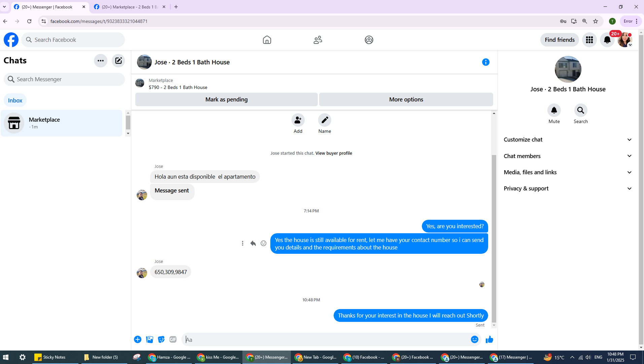Open the Chats options ellipsis
Viewport: 644px width, 364px height.
(x=100, y=61)
